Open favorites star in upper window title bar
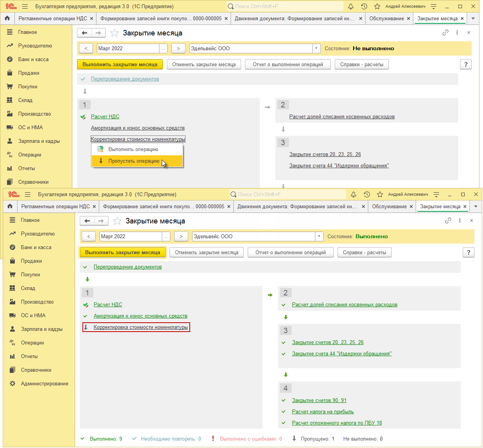The height and width of the screenshot is (448, 483). click(377, 6)
